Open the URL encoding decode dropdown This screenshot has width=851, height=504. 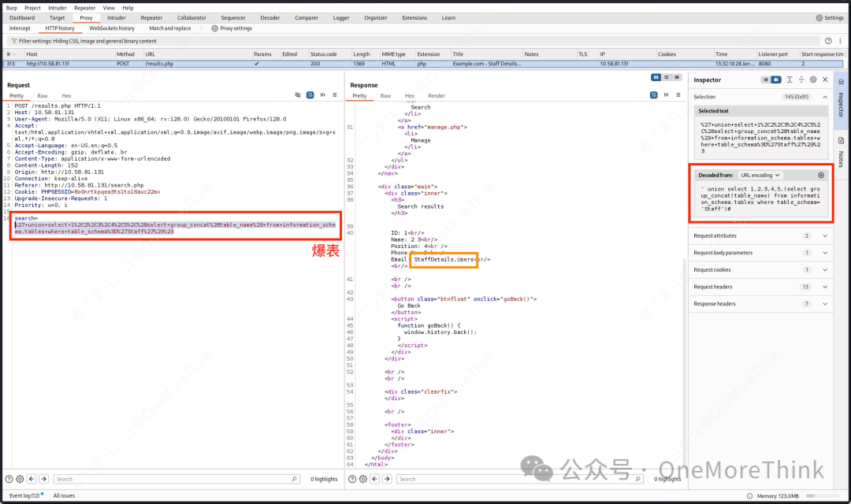click(x=760, y=176)
